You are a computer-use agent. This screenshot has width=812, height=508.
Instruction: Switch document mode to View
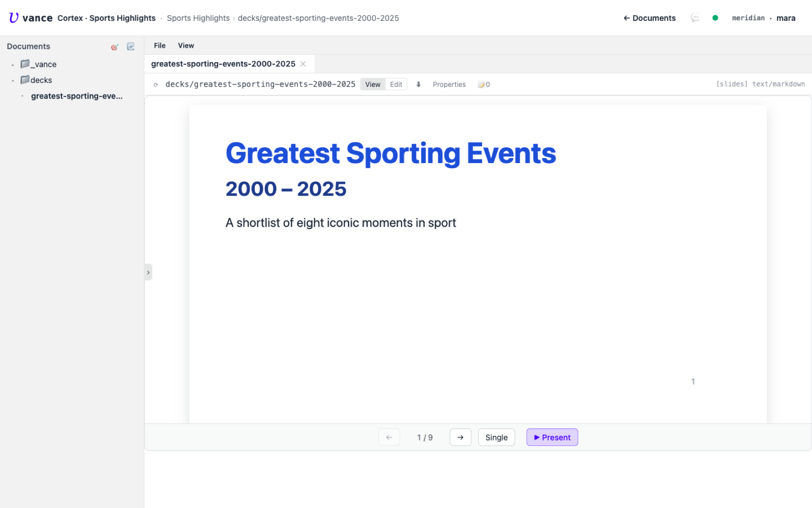[373, 84]
